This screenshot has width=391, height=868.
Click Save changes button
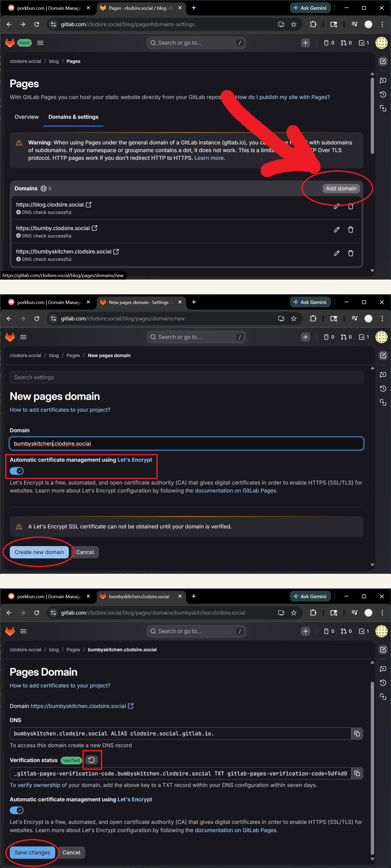32,853
